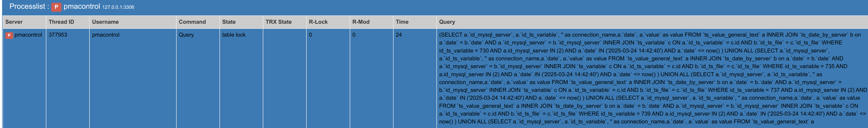Click the R-Lock column header
This screenshot has height=128, width=868.
pyautogui.click(x=318, y=22)
